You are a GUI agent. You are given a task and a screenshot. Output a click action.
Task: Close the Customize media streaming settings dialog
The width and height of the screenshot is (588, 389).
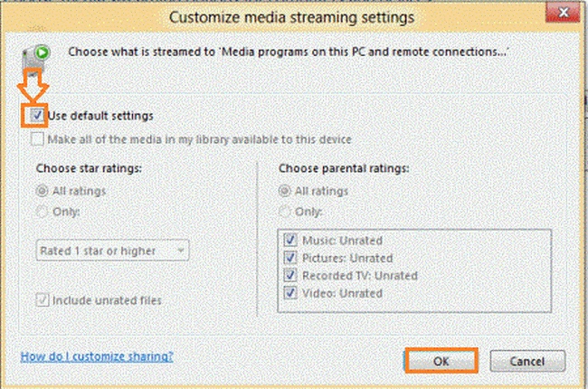click(563, 13)
